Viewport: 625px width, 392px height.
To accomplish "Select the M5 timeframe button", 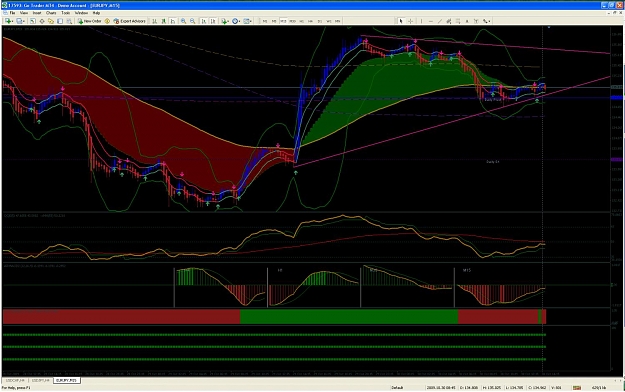I will point(274,21).
